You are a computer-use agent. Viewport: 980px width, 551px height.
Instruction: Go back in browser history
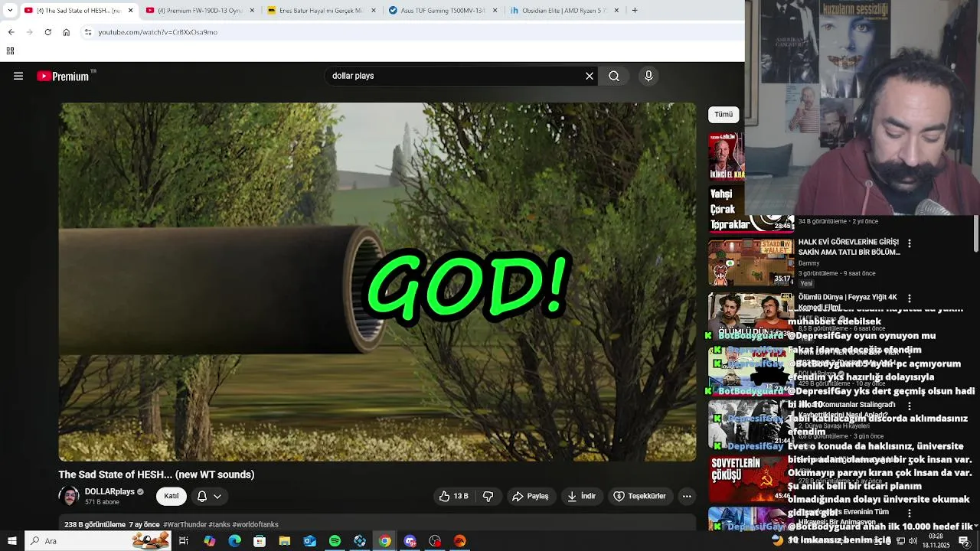pos(11,32)
